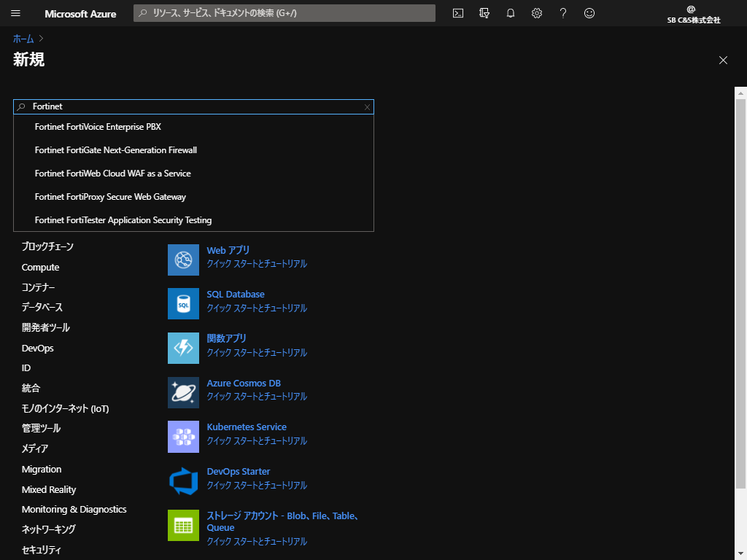Clear the Fortinet search text
747x560 pixels.
click(367, 107)
